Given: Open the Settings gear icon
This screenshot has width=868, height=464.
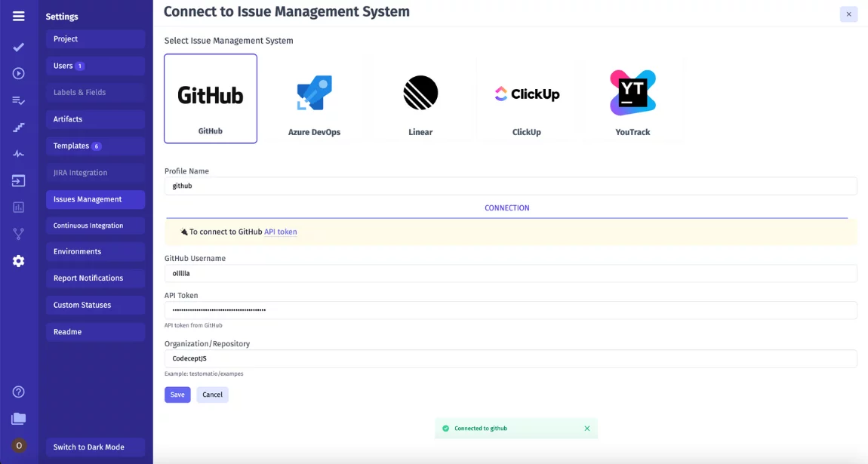Looking at the screenshot, I should [x=19, y=260].
